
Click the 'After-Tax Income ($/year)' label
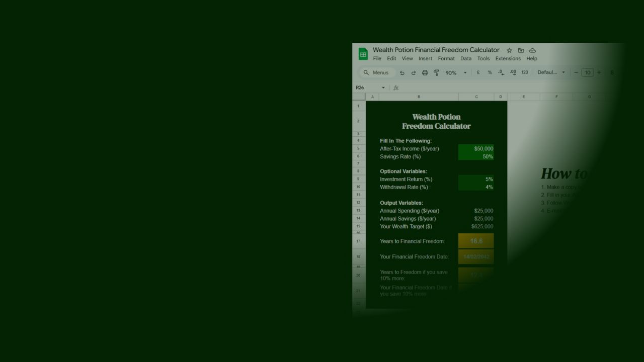coord(410,149)
